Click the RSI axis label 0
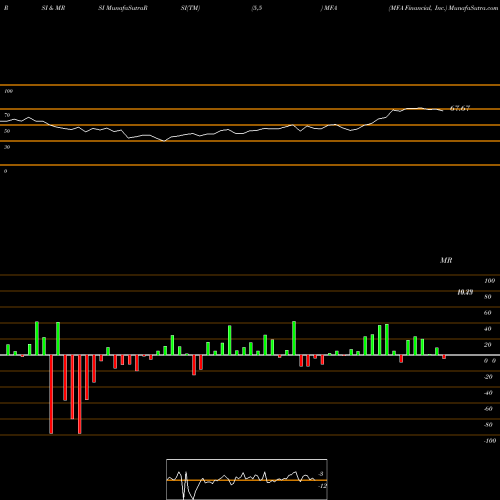Image resolution: width=500 pixels, height=500 pixels. 5,171
